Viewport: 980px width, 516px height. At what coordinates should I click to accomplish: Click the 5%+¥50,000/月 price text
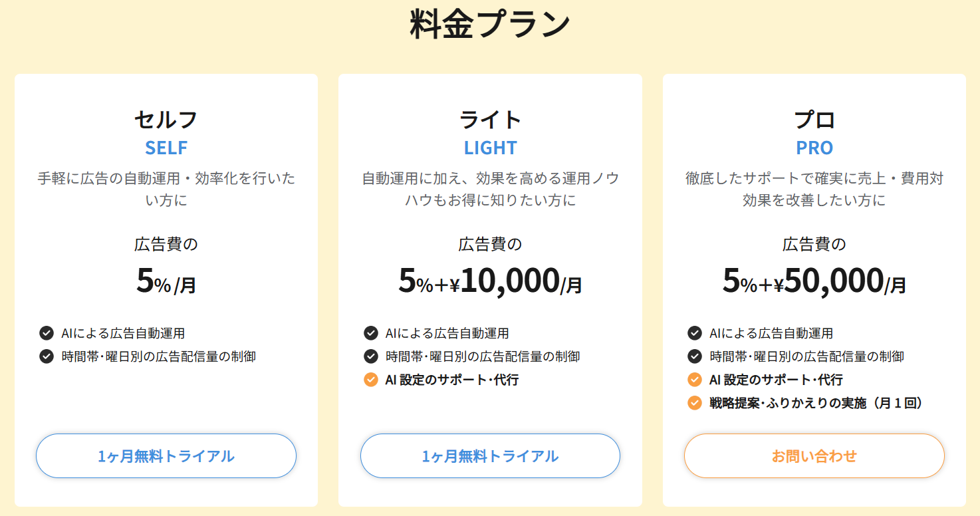tap(814, 281)
